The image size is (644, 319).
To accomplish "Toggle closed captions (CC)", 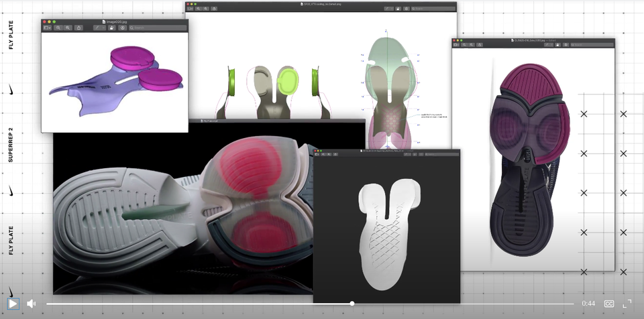I will [x=609, y=304].
